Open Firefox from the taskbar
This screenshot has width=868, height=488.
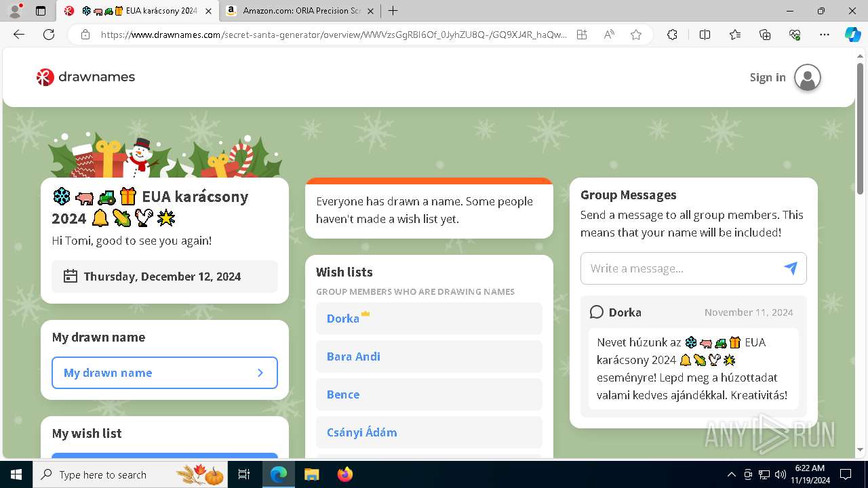[x=344, y=474]
